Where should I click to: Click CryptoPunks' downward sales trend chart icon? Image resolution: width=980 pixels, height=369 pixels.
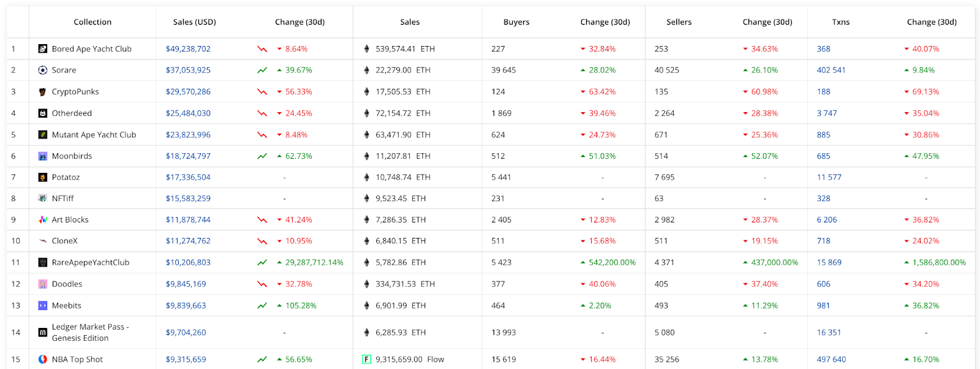coord(262,92)
